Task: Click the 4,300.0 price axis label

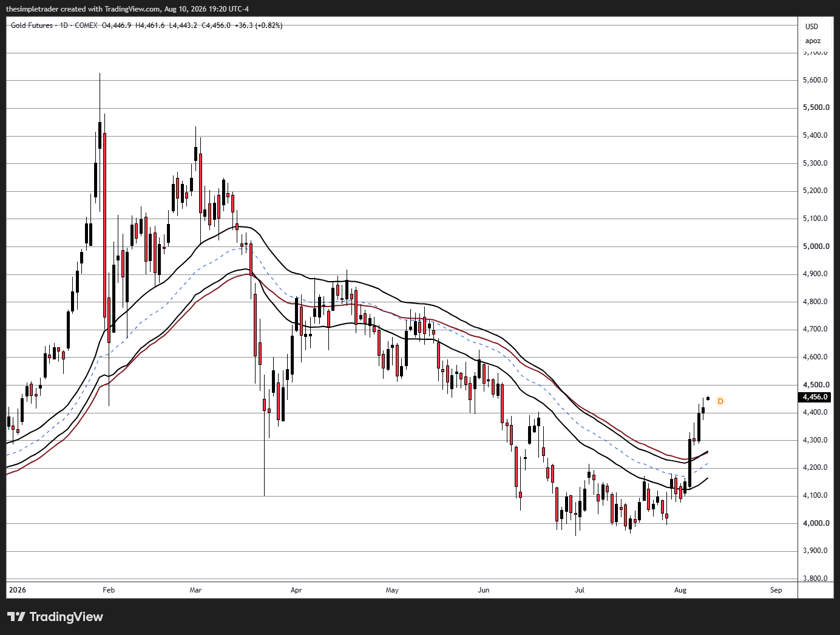Action: [x=815, y=440]
